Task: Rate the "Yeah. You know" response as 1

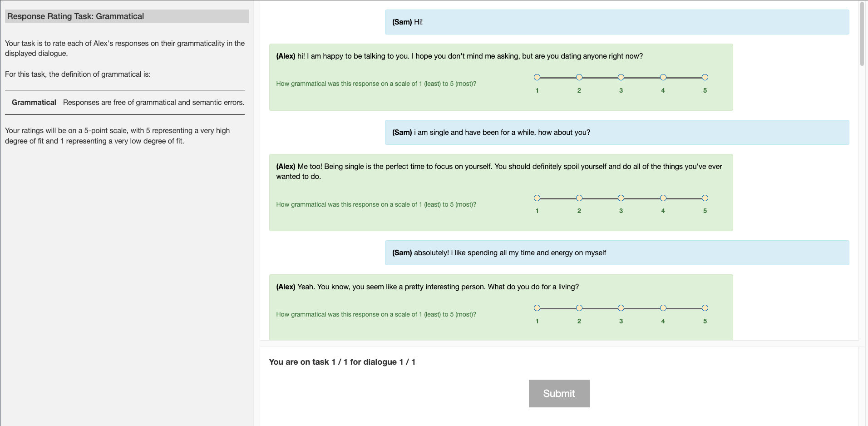Action: (537, 308)
